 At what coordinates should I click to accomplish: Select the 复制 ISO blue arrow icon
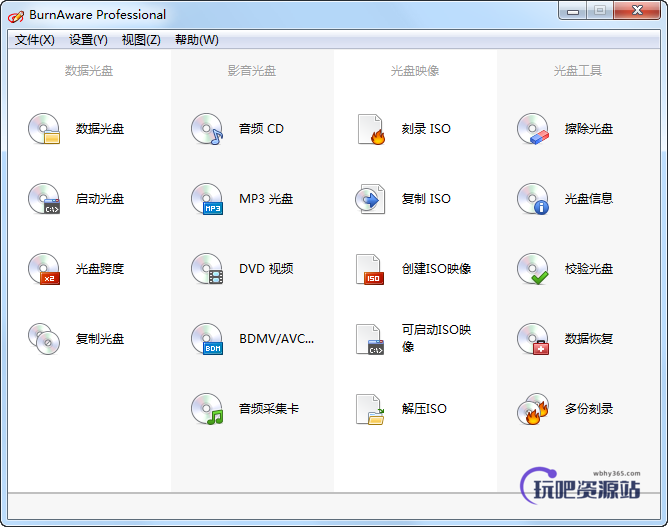tap(370, 199)
